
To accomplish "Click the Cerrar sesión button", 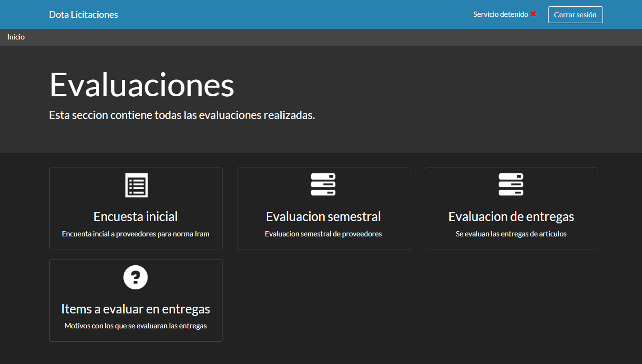I will coord(575,14).
